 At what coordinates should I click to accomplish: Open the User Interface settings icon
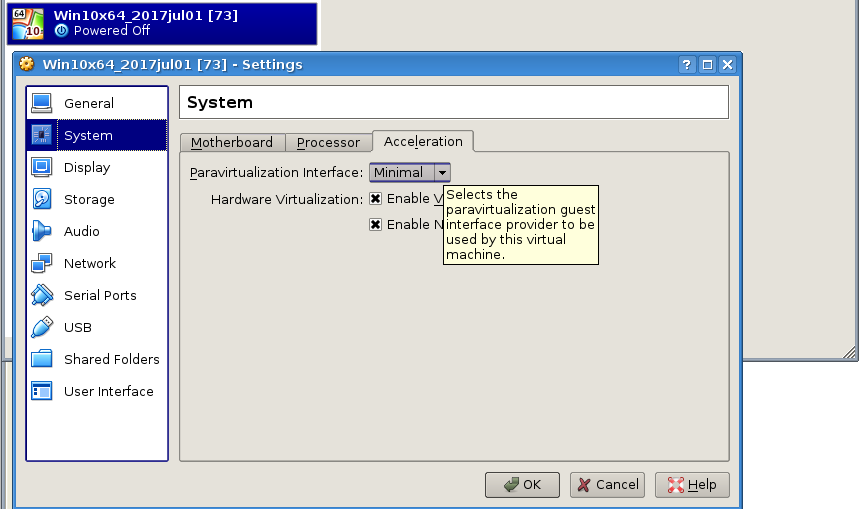pos(42,391)
